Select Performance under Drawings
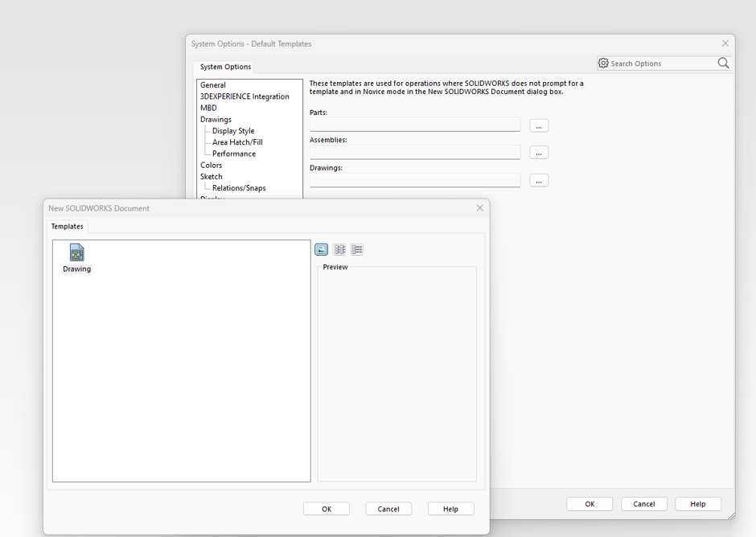756x537 pixels. point(234,154)
